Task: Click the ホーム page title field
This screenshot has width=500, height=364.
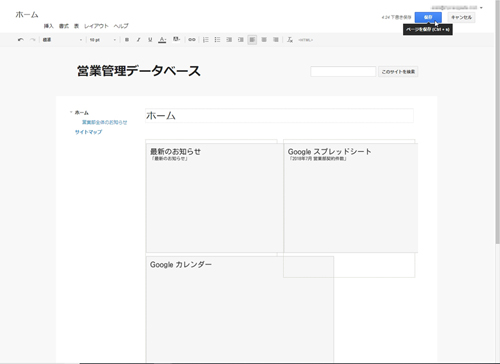Action: [x=279, y=116]
